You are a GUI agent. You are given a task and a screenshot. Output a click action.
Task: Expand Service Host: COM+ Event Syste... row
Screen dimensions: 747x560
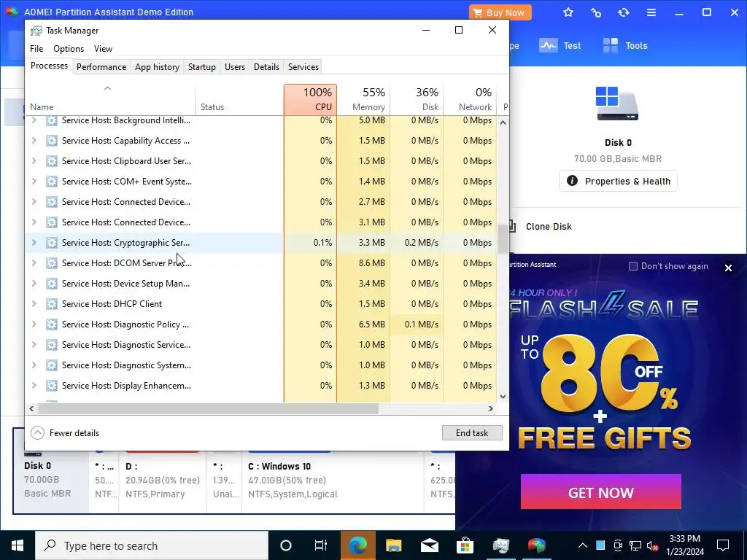[34, 182]
